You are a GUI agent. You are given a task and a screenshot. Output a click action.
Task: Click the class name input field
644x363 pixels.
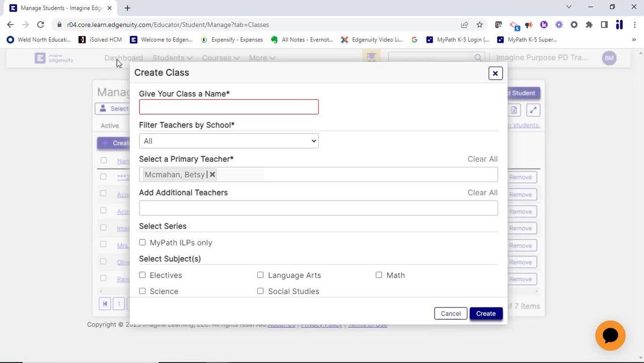[x=229, y=107]
